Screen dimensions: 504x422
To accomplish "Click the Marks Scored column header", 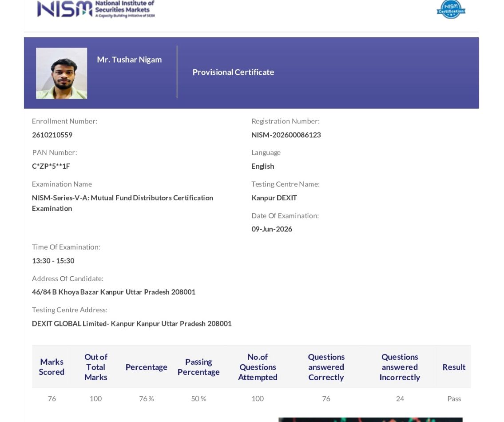I will click(52, 367).
